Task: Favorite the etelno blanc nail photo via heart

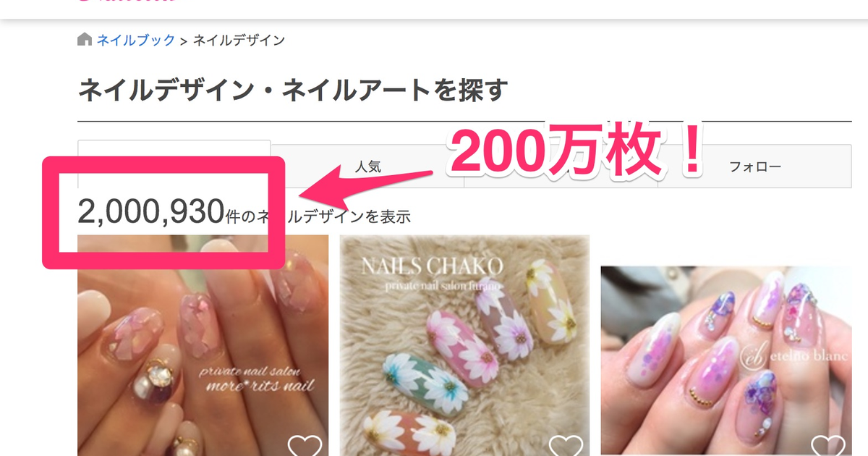Action: [827, 446]
